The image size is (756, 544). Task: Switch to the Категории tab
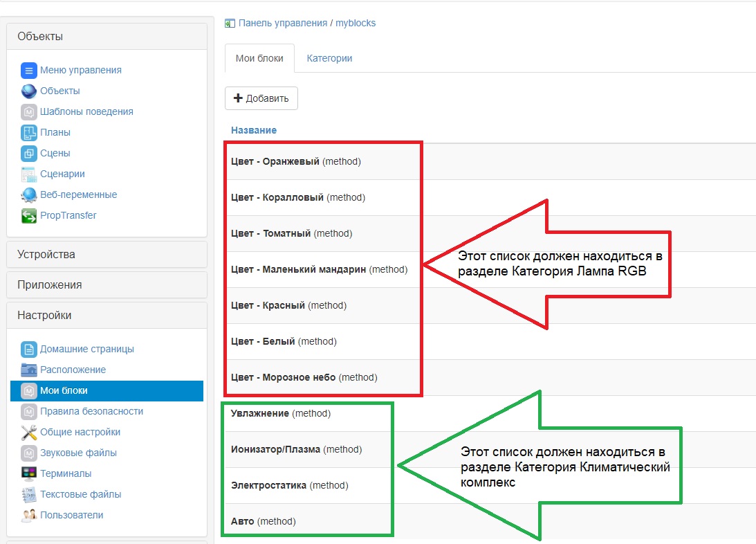[x=329, y=58]
